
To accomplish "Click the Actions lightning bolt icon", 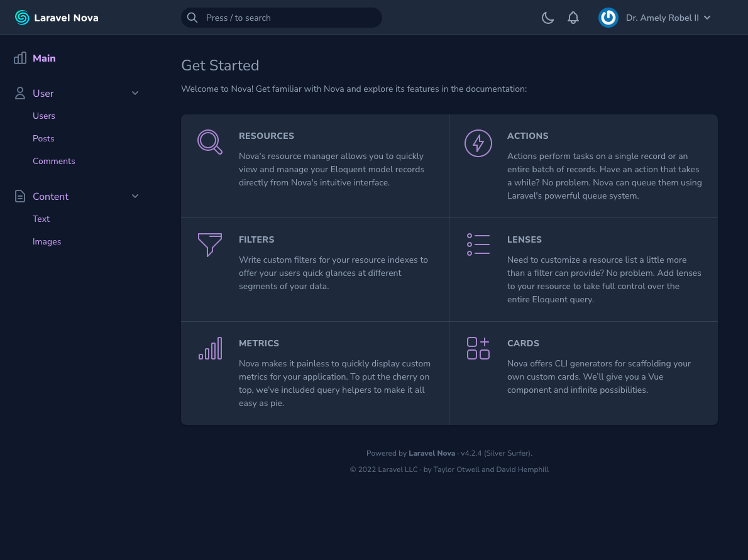I will [x=478, y=143].
